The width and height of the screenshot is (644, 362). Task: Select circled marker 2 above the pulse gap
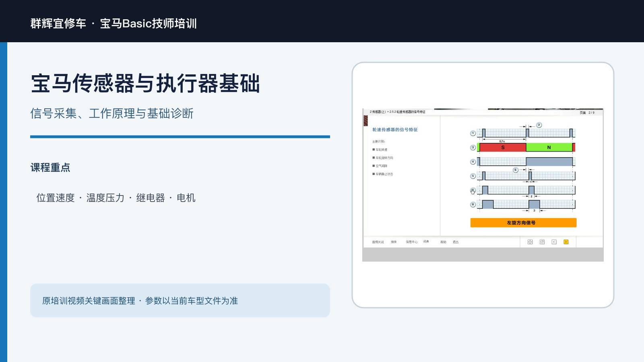[x=539, y=125]
